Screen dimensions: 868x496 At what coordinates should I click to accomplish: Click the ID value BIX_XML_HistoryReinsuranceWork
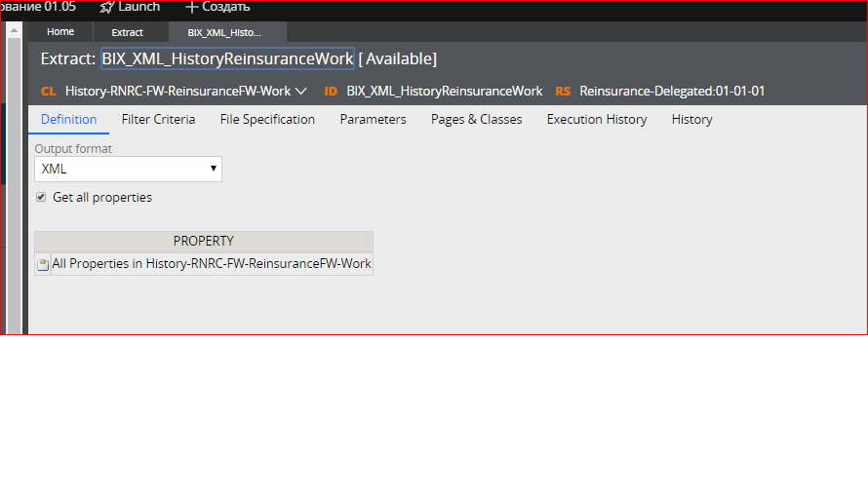pos(445,92)
